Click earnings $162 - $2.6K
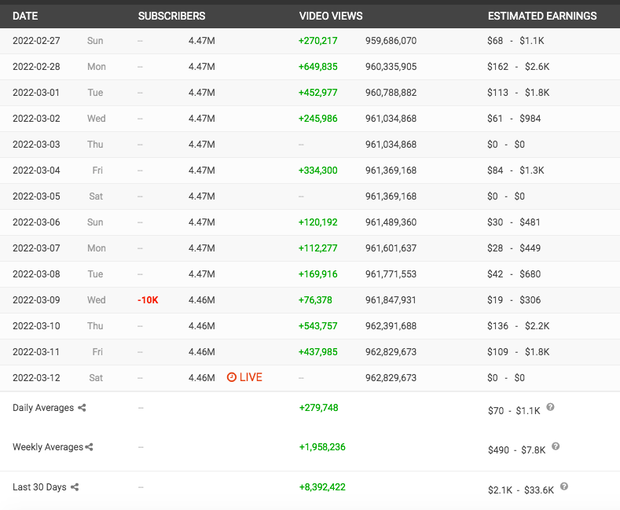Image resolution: width=620 pixels, height=510 pixels. (518, 67)
